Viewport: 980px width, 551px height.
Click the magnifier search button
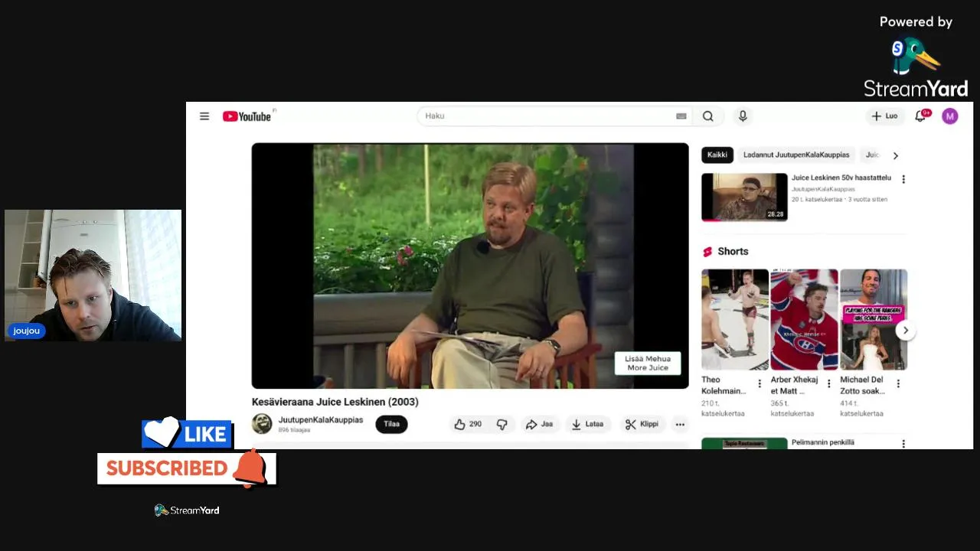point(708,116)
